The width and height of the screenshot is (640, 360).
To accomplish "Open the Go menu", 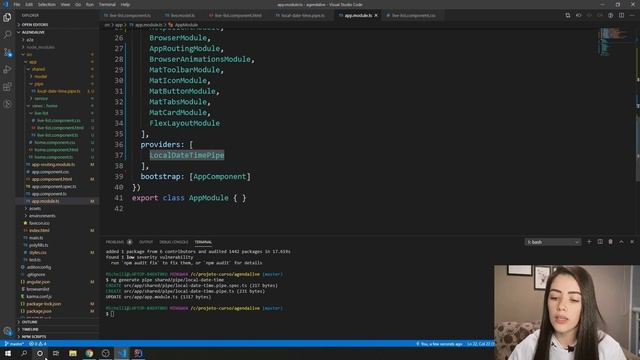I will pos(78,4).
